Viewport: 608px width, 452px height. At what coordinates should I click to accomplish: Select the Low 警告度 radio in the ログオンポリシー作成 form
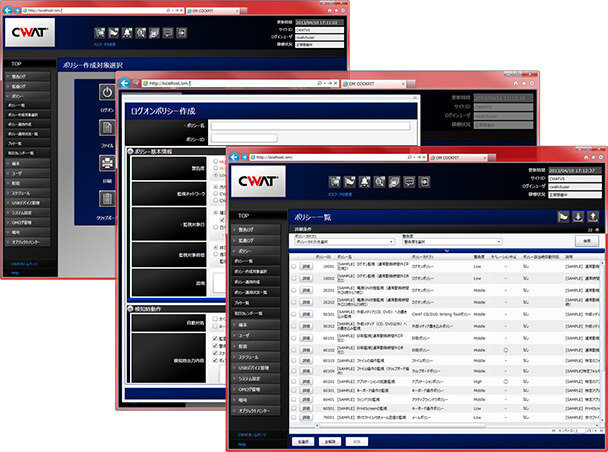tap(216, 175)
